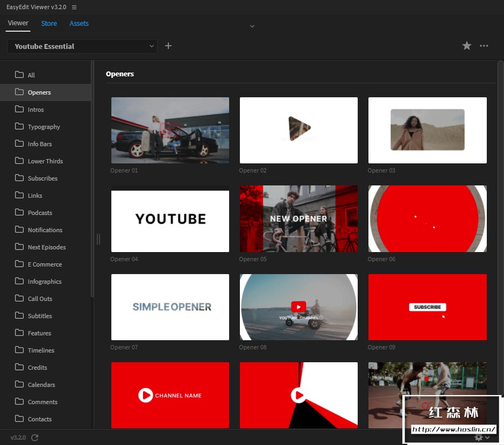Viewport: 504px width, 445px height.
Task: Click the refresh icon beside v3.2.0
Action: pos(35,437)
